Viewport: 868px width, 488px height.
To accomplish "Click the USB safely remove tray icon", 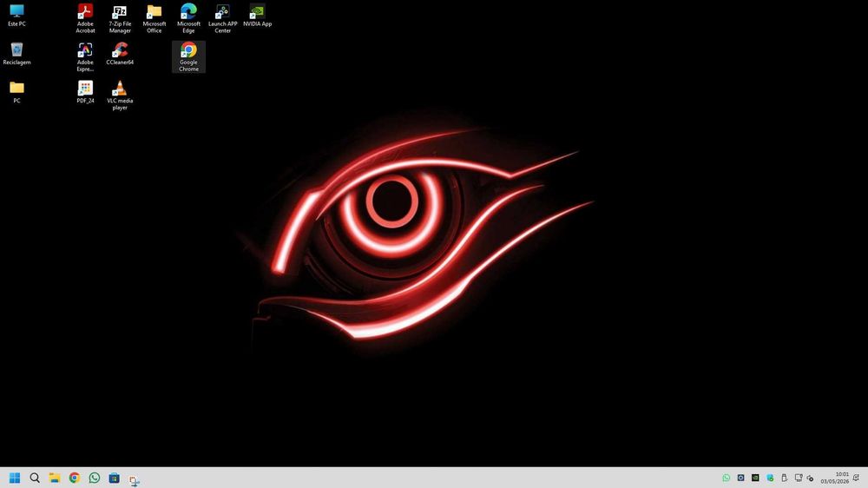I will click(784, 478).
